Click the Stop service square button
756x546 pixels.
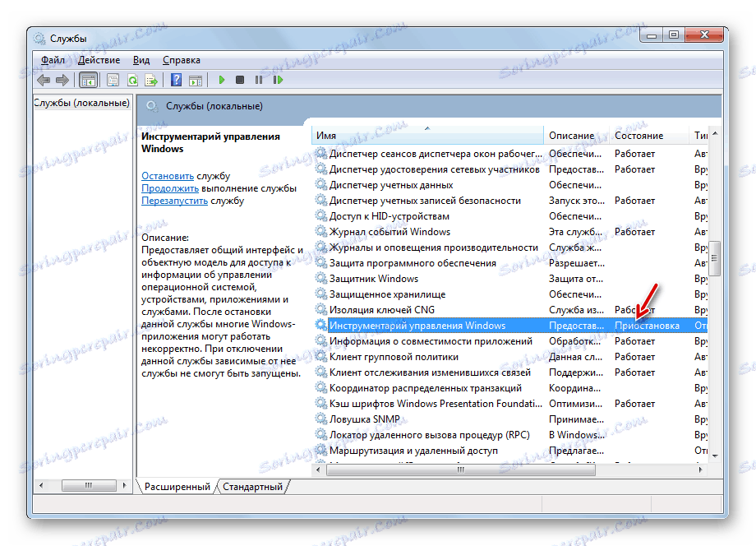coord(240,80)
